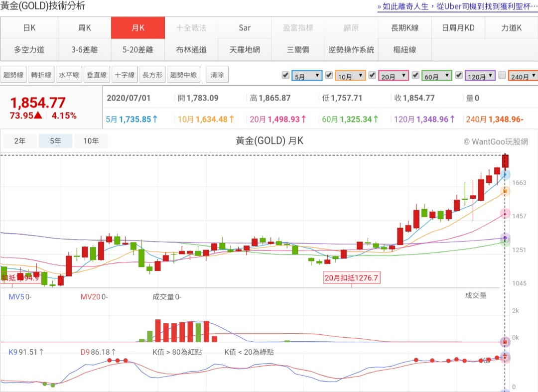
Task: Enable the 240月 moving average checkbox
Action: pos(502,75)
